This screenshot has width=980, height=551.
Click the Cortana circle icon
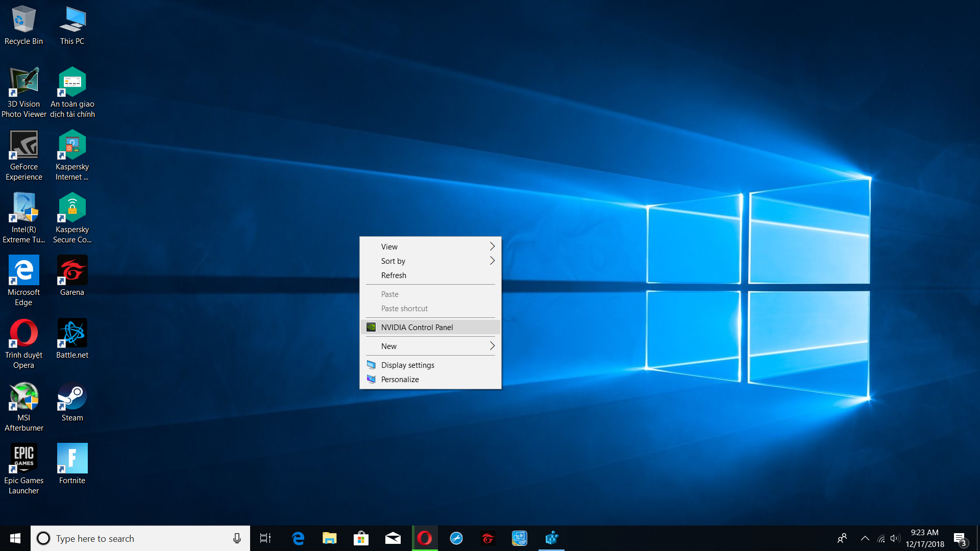[43, 538]
